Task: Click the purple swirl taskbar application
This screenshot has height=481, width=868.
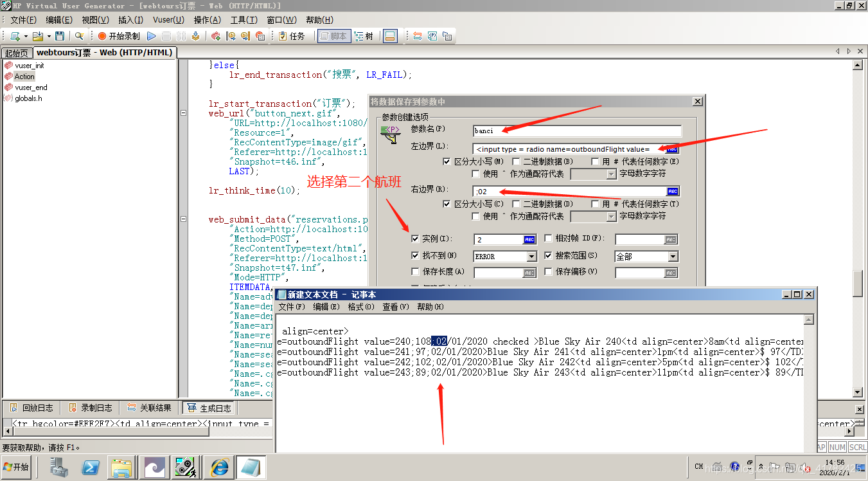Action: click(x=154, y=467)
